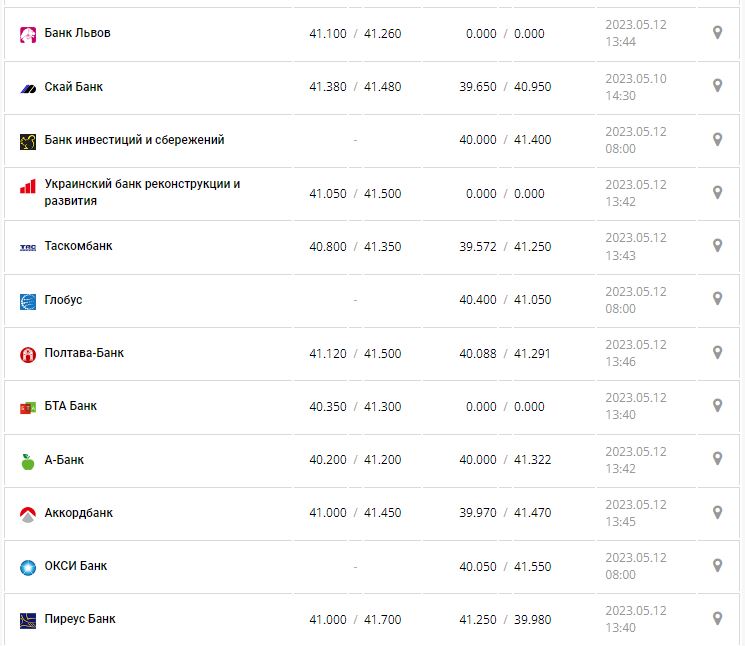Open the Полтава-Банк page link
The height and width of the screenshot is (646, 745).
coord(84,353)
